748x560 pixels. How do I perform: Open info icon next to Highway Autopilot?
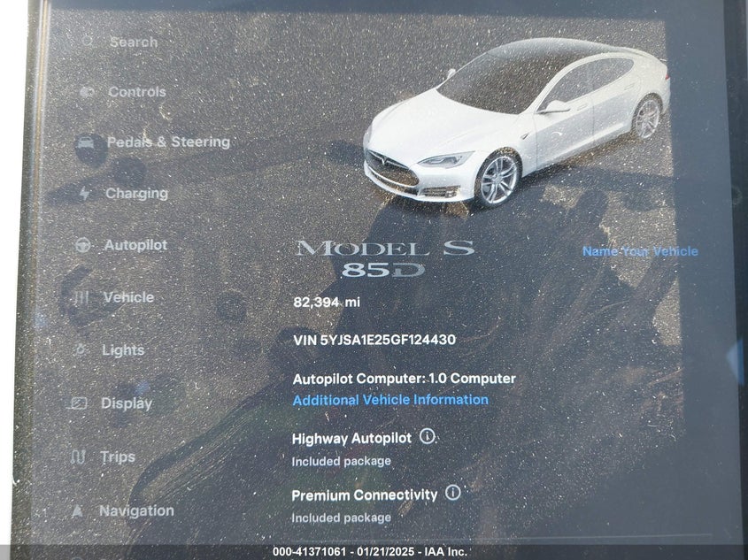click(428, 436)
